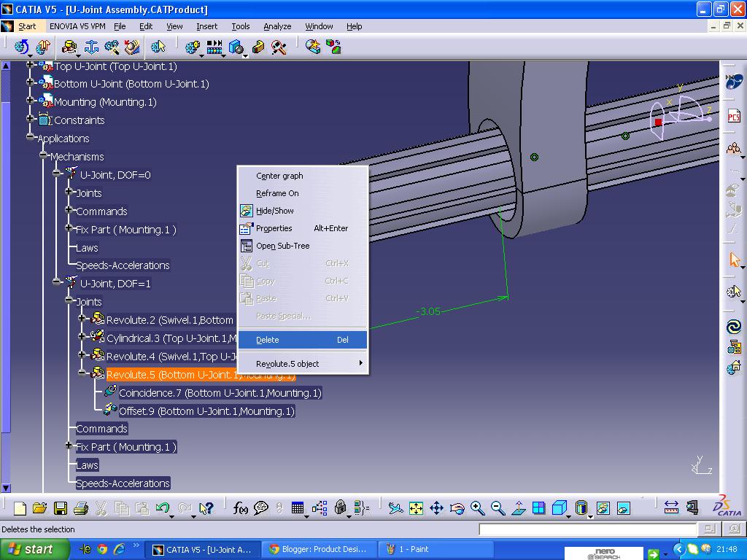
Task: Toggle the Fly Mode airplane icon
Action: point(395,508)
